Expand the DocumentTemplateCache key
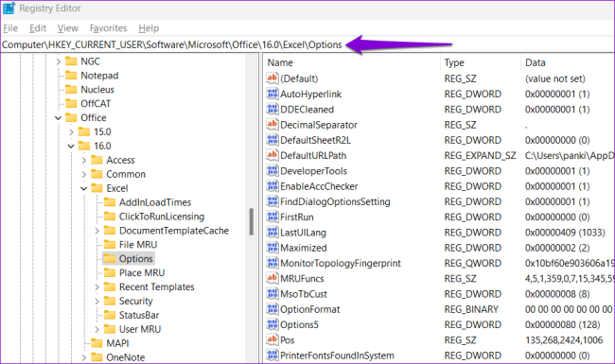 97,231
